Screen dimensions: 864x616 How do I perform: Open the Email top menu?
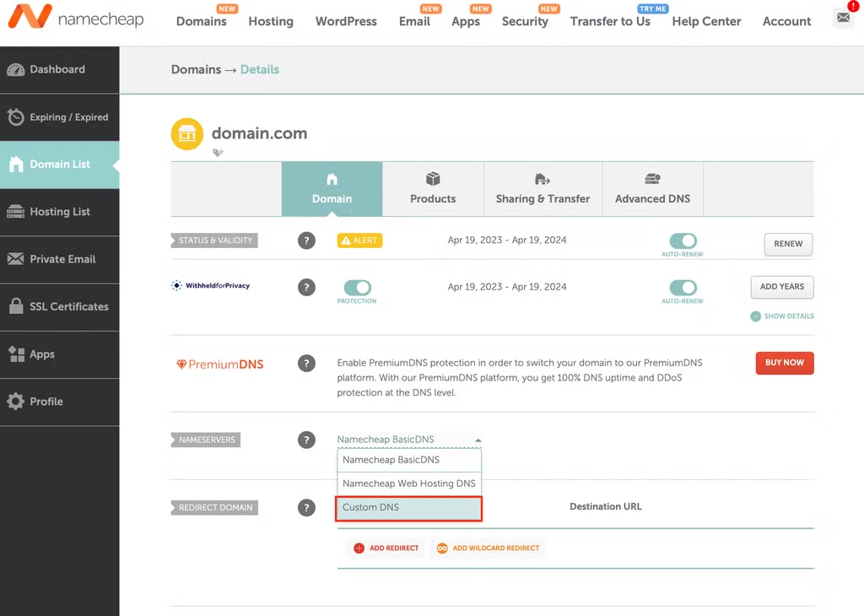[x=414, y=21]
